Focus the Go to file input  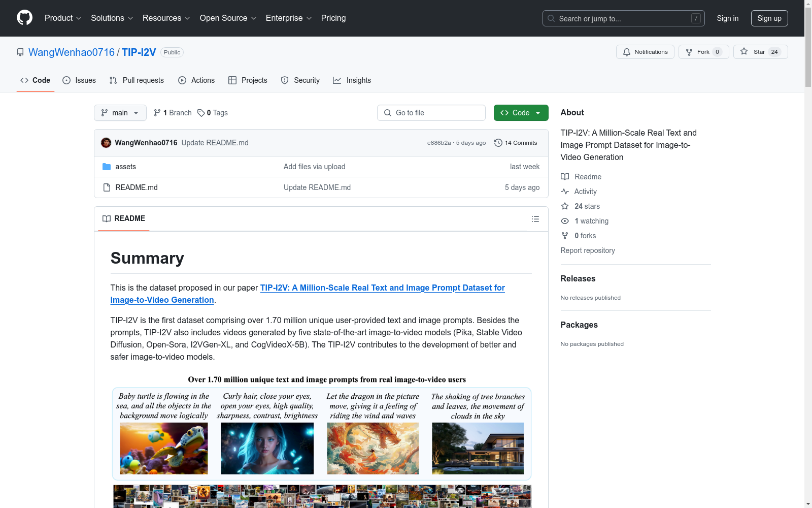click(x=431, y=113)
